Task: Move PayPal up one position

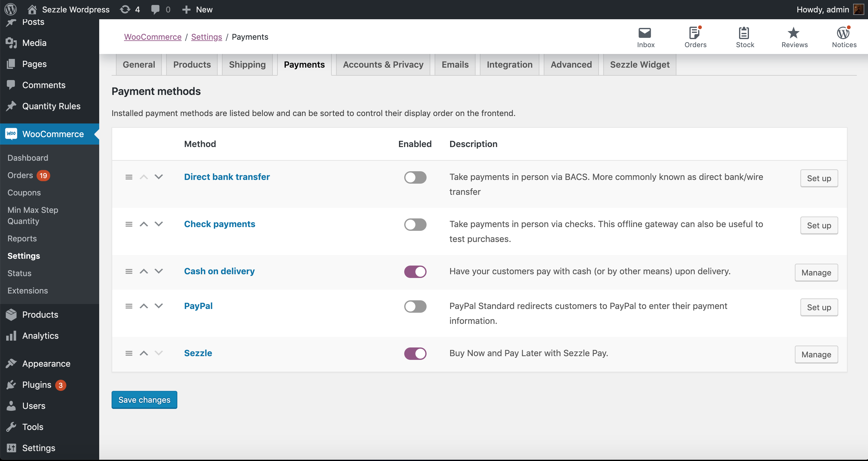Action: point(144,306)
